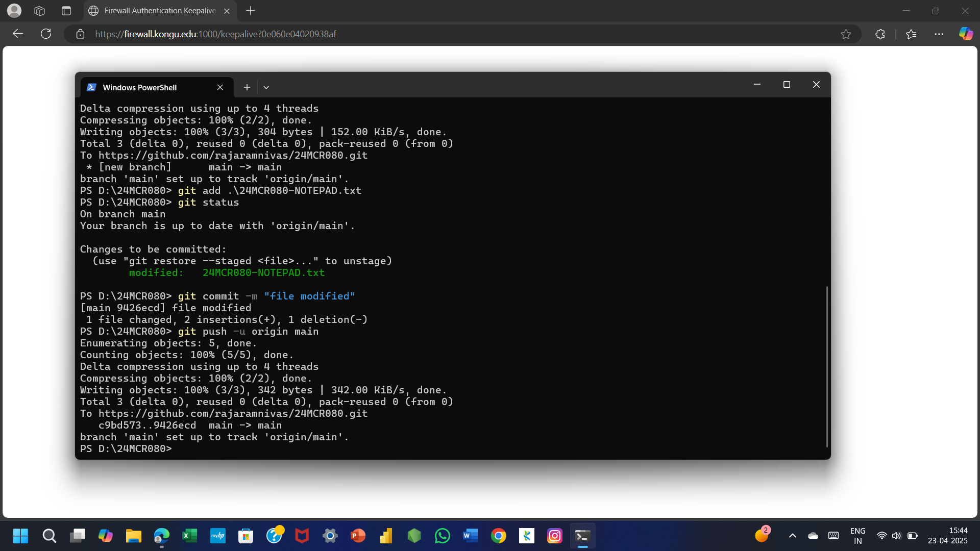Viewport: 980px width, 551px height.
Task: Open the Favorites list
Action: click(x=911, y=34)
